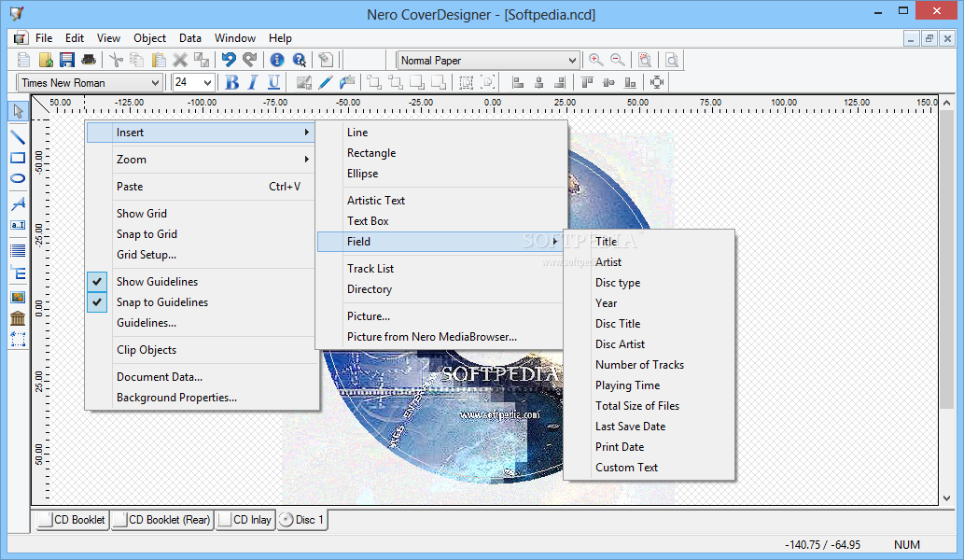Click the Redo arrow icon
Viewport: 964px width, 560px height.
249,60
